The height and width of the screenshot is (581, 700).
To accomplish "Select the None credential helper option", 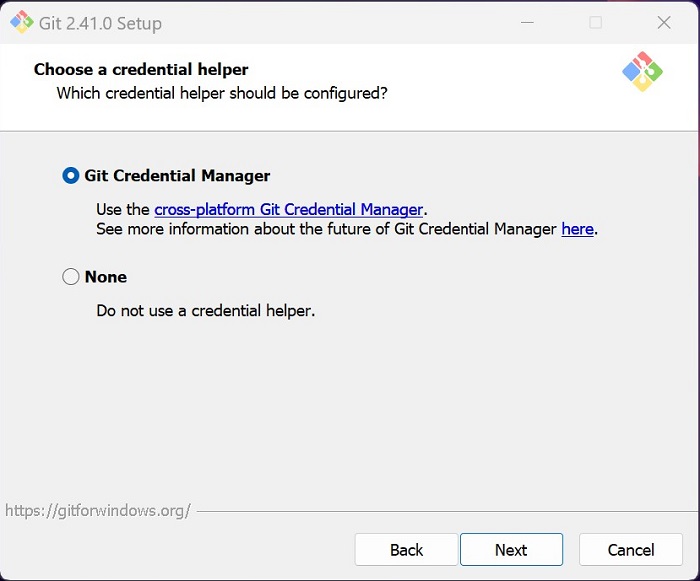I will 71,277.
